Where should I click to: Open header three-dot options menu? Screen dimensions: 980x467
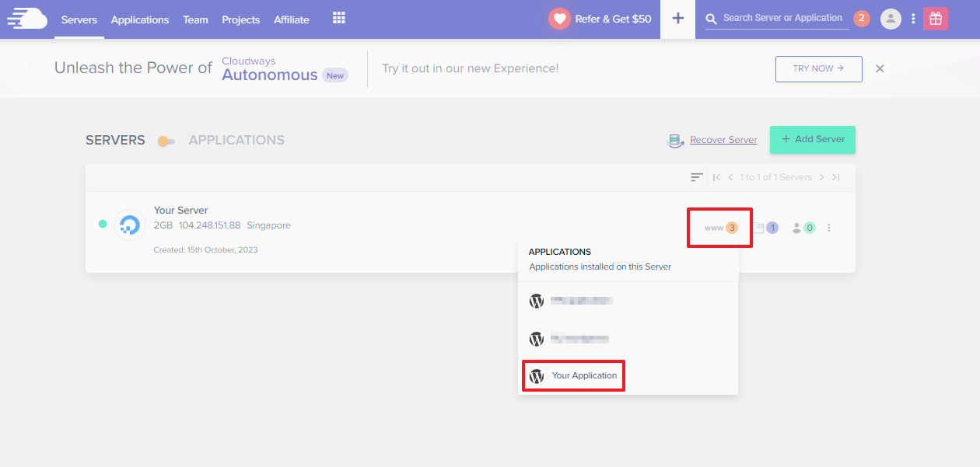(913, 19)
